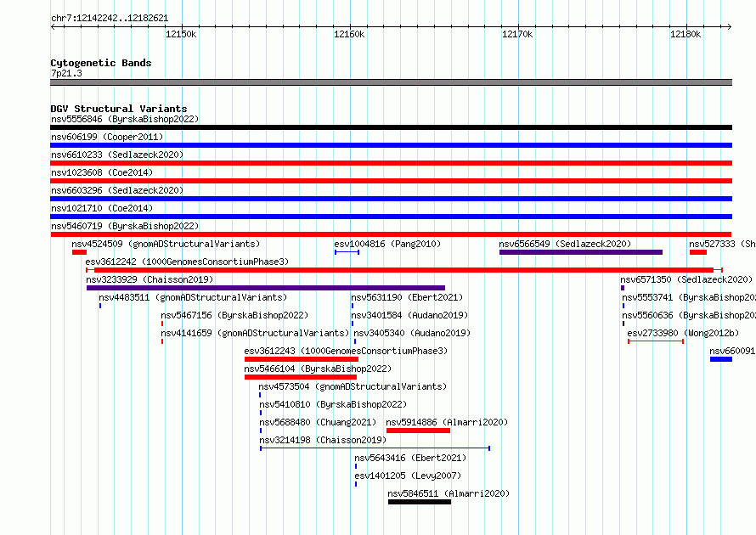Select the black nsv5556846 variant bar
The height and width of the screenshot is (535, 756).
click(x=391, y=127)
